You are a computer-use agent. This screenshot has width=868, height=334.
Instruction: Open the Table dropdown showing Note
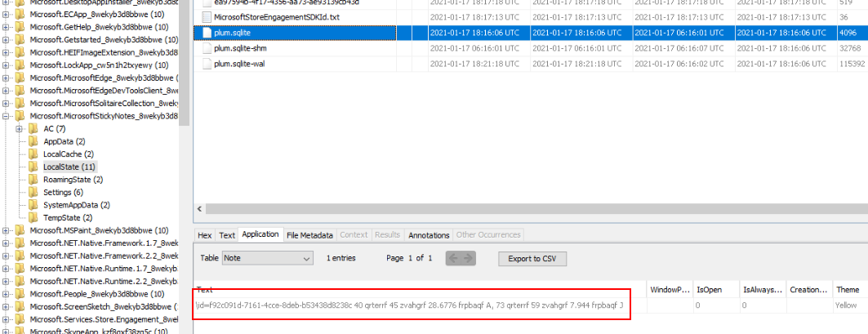click(x=268, y=258)
